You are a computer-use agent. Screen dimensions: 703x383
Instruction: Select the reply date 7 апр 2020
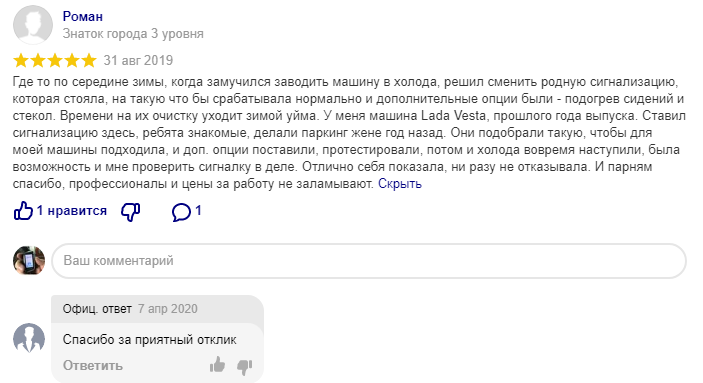click(168, 309)
